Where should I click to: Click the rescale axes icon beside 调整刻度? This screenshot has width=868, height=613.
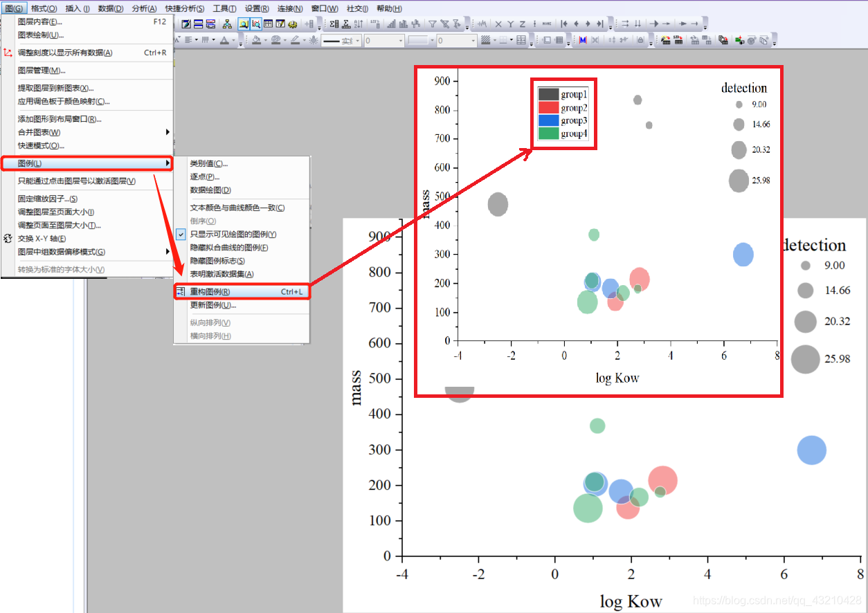click(x=8, y=53)
